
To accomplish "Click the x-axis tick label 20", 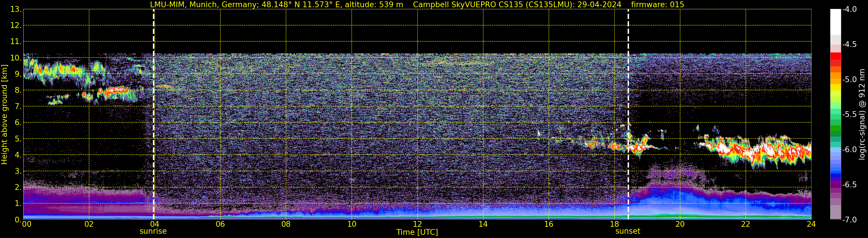I will tap(680, 224).
